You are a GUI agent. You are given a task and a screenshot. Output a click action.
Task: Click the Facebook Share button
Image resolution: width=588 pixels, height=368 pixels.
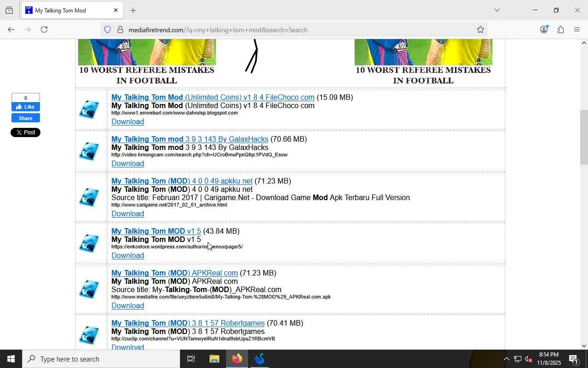click(26, 118)
